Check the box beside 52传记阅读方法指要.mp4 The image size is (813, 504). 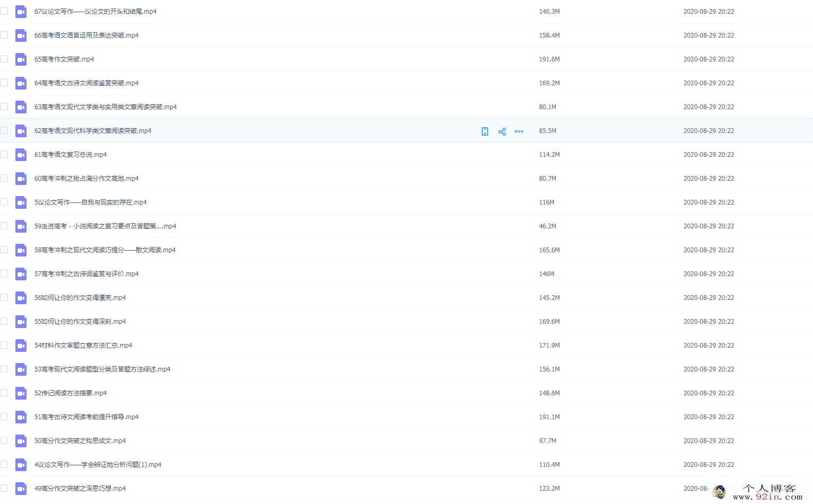(x=4, y=393)
